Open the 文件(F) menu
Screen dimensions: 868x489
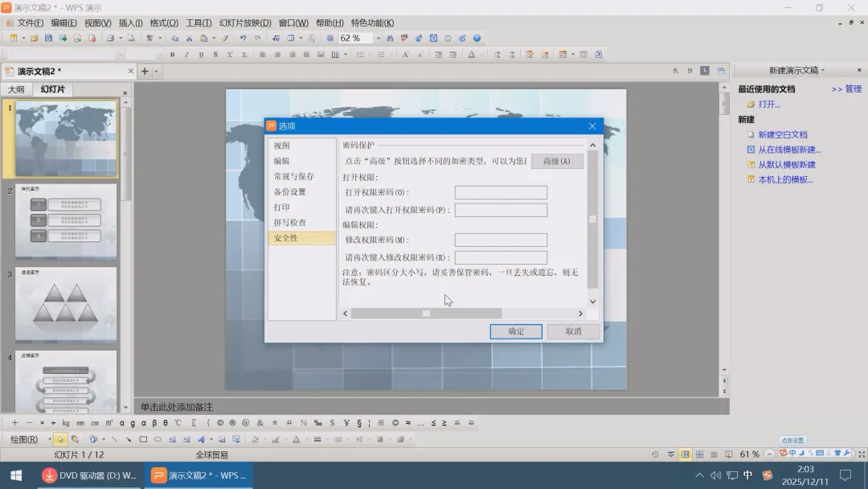(x=30, y=23)
